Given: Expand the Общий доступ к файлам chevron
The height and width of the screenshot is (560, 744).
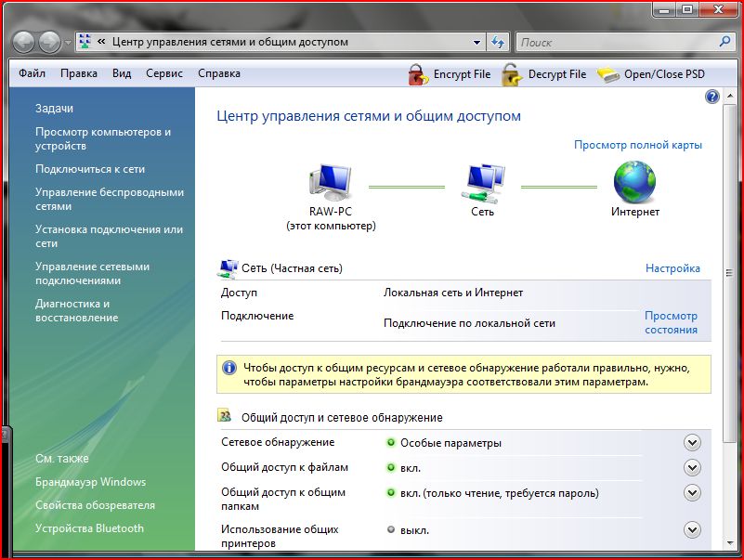Looking at the screenshot, I should (692, 468).
